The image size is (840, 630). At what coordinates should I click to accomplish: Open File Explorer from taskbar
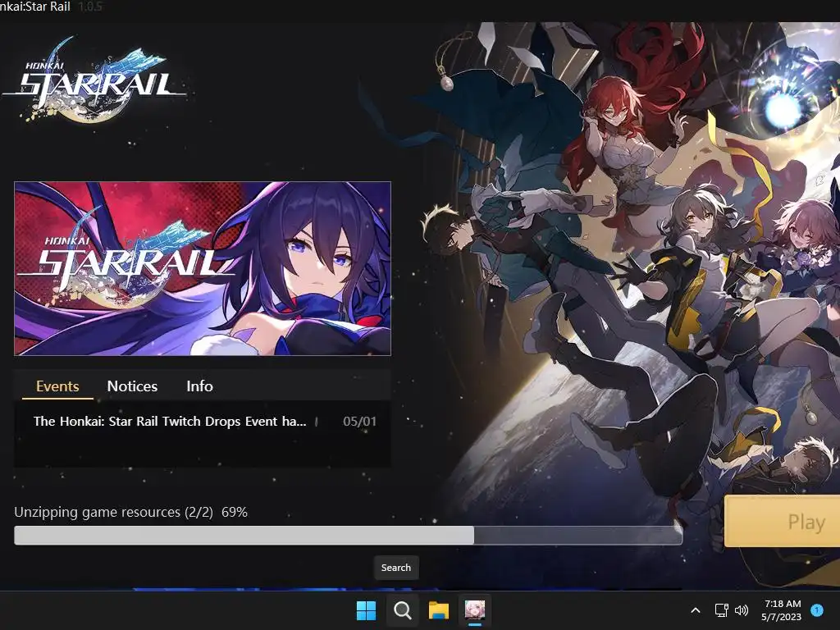pos(439,610)
